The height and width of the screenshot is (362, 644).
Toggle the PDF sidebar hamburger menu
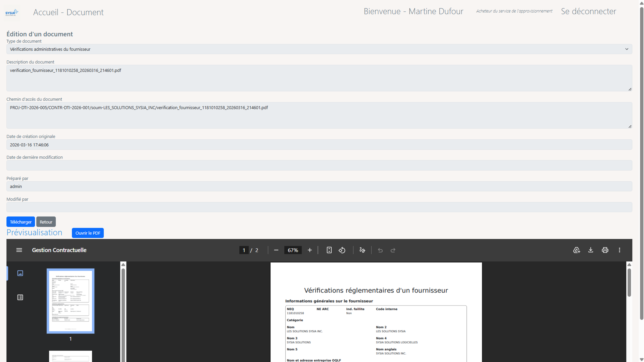point(19,250)
